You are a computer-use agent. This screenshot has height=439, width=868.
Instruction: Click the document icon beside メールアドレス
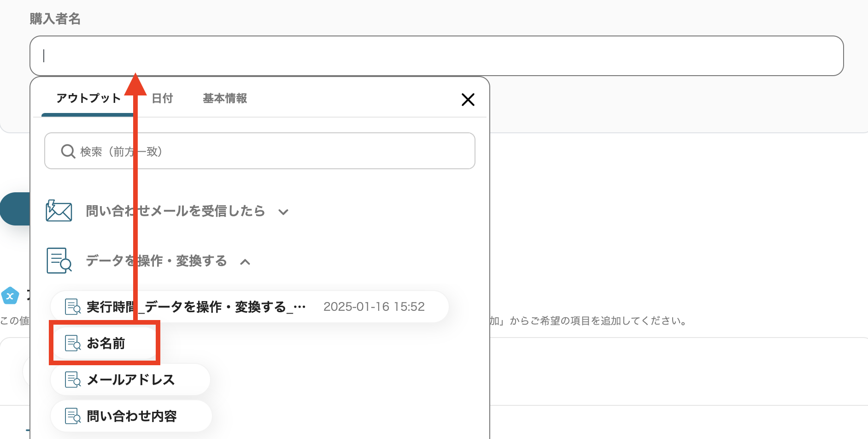[x=72, y=380]
